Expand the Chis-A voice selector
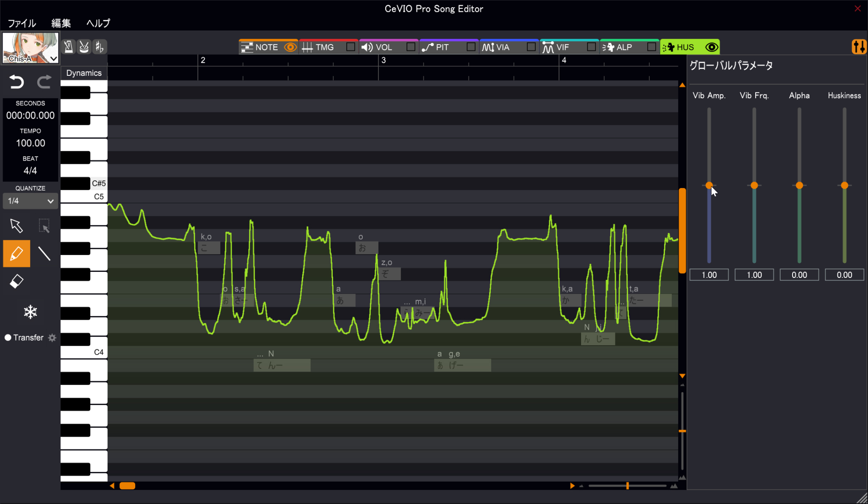Viewport: 868px width, 504px height. pos(54,58)
